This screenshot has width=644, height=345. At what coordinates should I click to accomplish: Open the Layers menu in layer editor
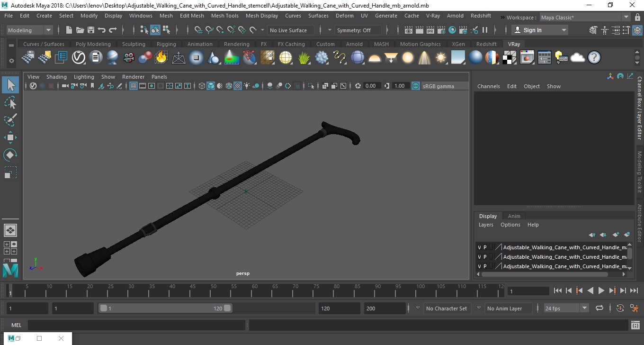click(x=486, y=225)
